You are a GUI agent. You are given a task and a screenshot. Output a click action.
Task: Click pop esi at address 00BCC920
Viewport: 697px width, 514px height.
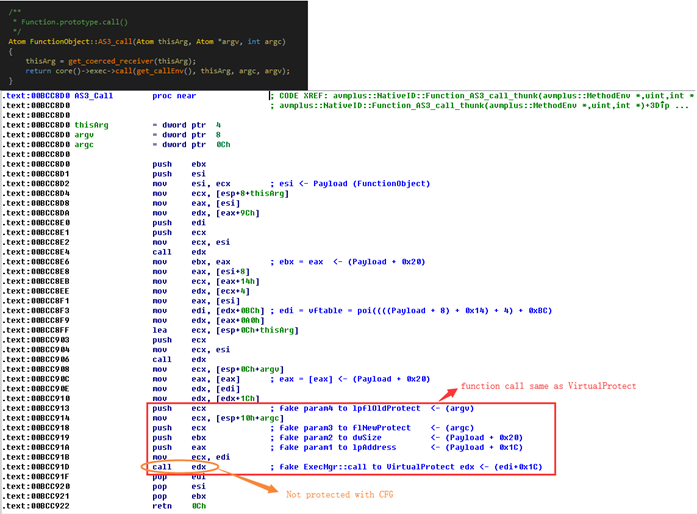tap(179, 487)
